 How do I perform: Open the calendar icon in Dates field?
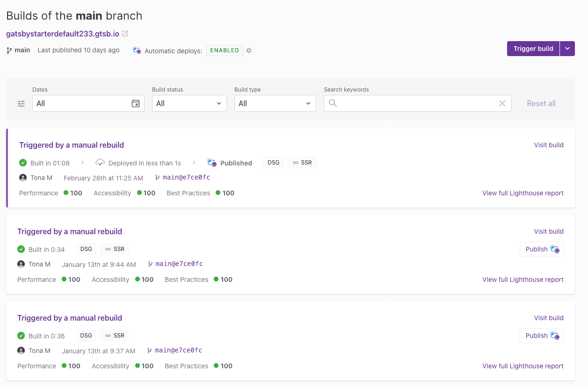[x=136, y=103]
